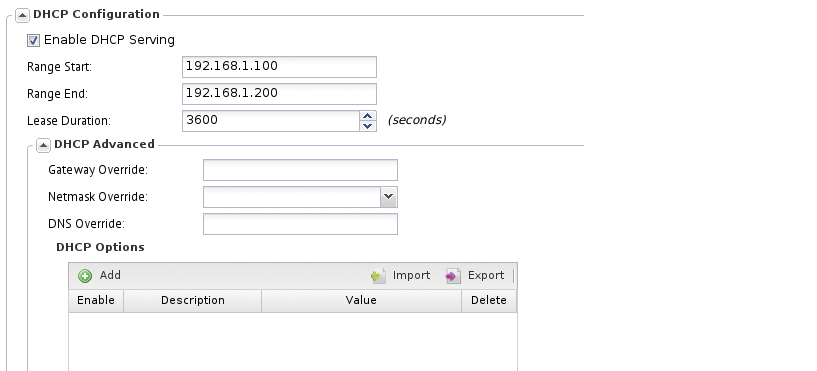Uncheck Enable DHCP Serving checkbox
Screen dimensions: 817x371
33,41
